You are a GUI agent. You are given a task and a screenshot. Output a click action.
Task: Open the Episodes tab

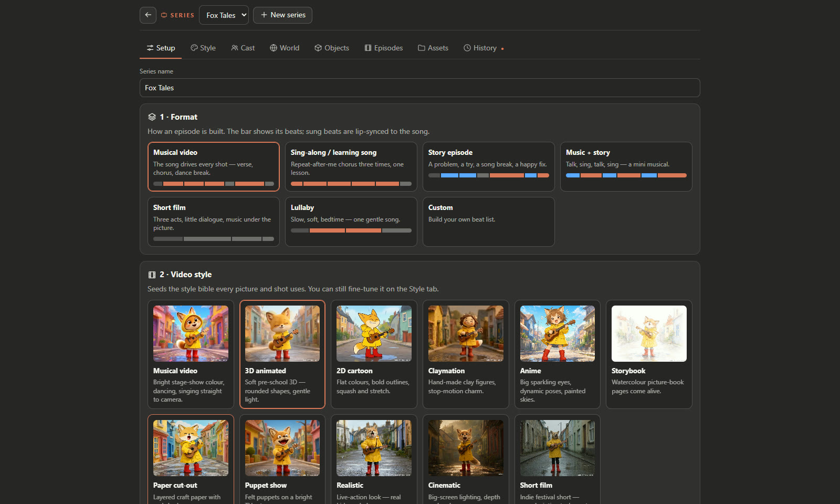click(384, 48)
